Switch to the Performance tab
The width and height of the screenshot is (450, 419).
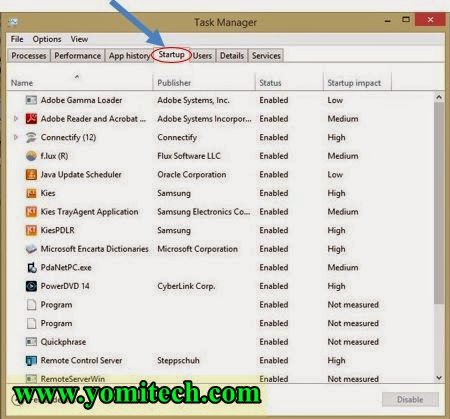[77, 56]
